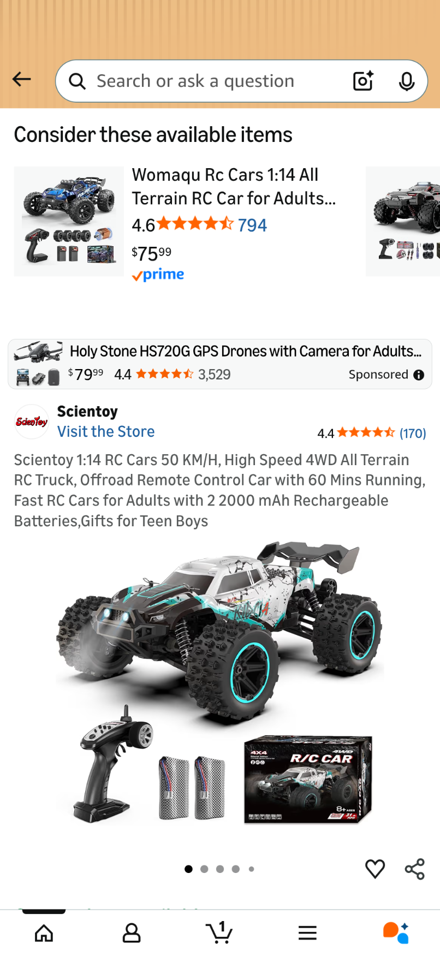Open Holy Stone HS720G drone sponsored banner
Screen dimensions: 440x980
(220, 364)
